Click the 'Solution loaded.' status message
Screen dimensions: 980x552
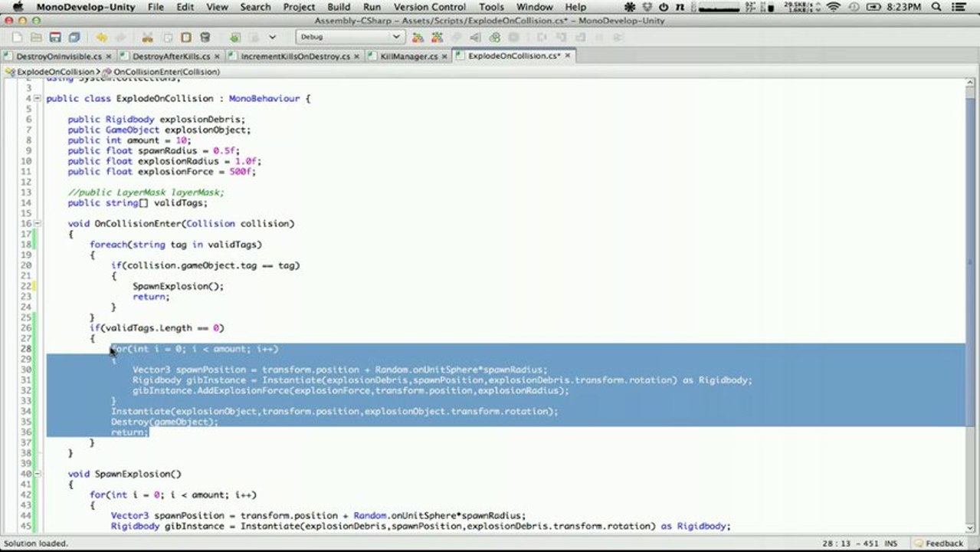click(x=35, y=544)
